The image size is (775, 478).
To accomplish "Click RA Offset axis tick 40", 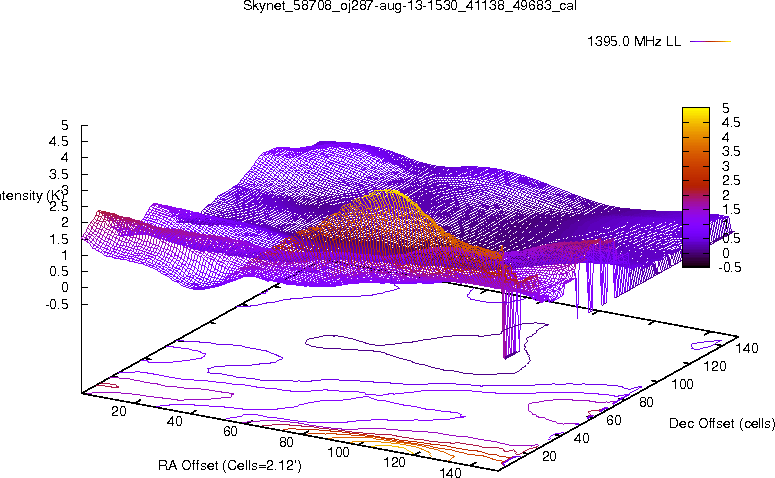I will point(174,421).
